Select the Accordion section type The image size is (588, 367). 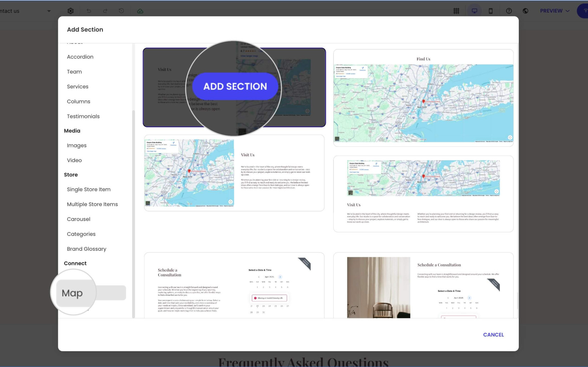coord(80,57)
